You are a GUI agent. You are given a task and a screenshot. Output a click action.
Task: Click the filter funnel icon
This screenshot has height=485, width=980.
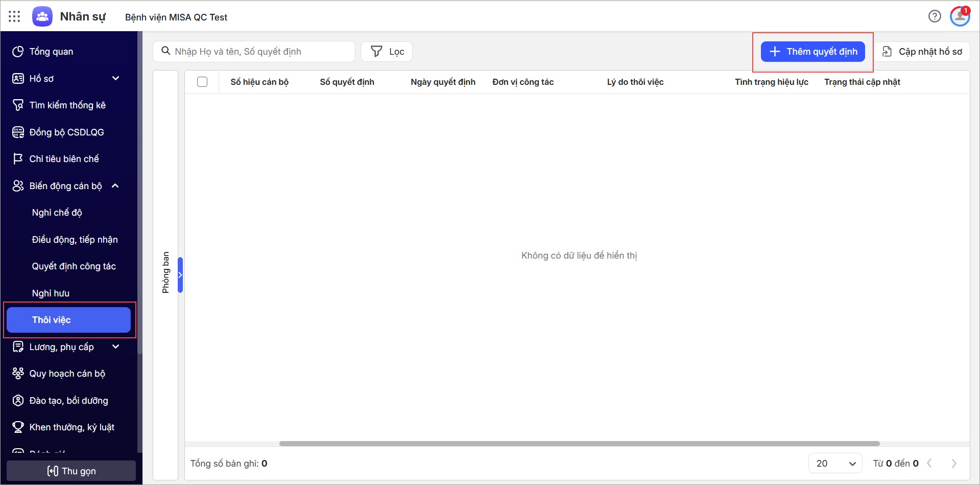coord(376,52)
